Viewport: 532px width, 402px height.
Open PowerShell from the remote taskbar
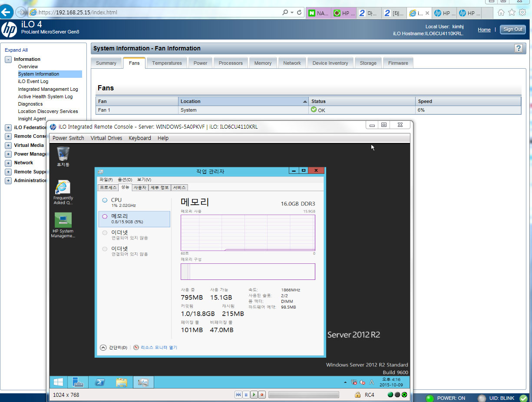coord(100,382)
